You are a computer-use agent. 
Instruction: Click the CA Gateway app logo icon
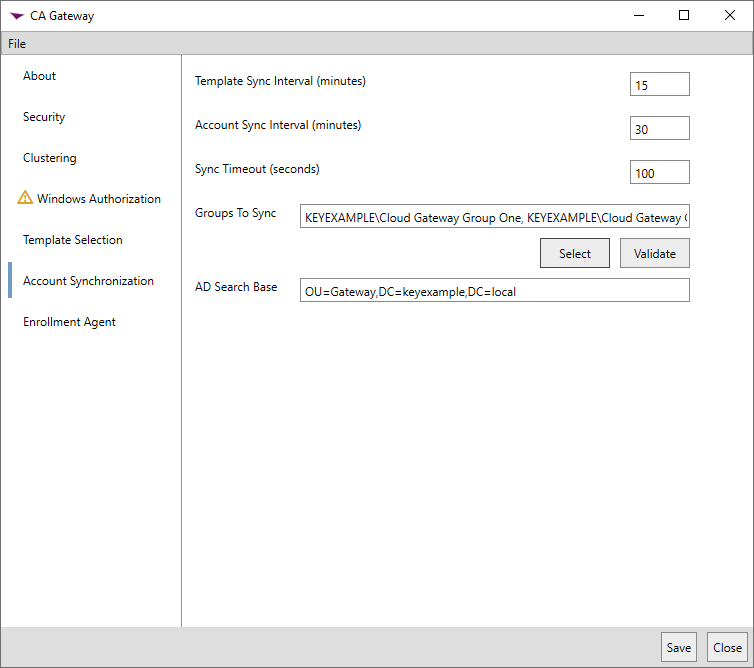click(x=16, y=16)
